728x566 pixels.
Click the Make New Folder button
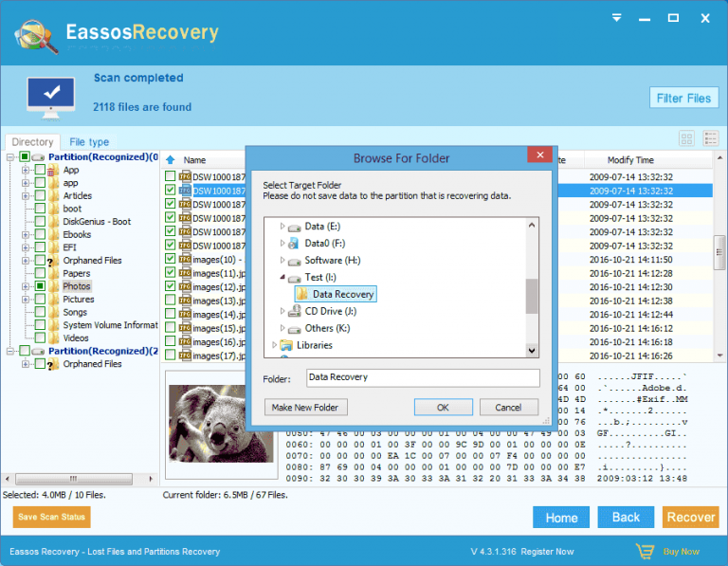305,408
